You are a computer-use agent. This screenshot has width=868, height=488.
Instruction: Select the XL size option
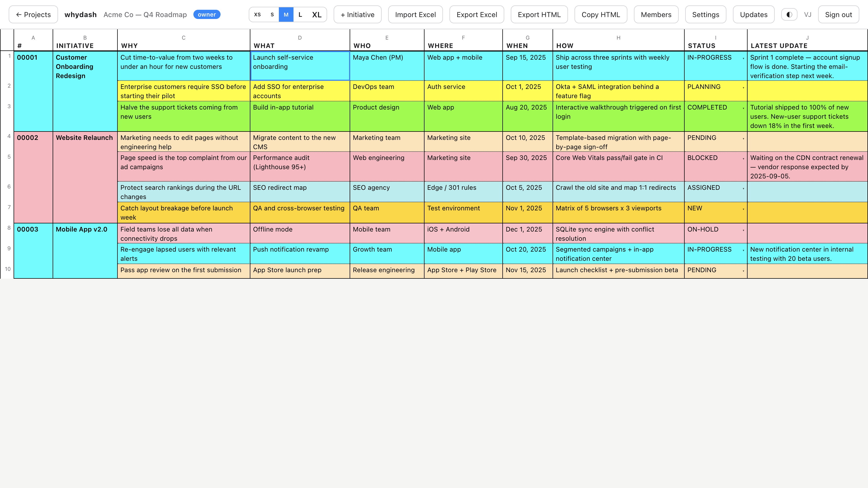[x=317, y=14]
